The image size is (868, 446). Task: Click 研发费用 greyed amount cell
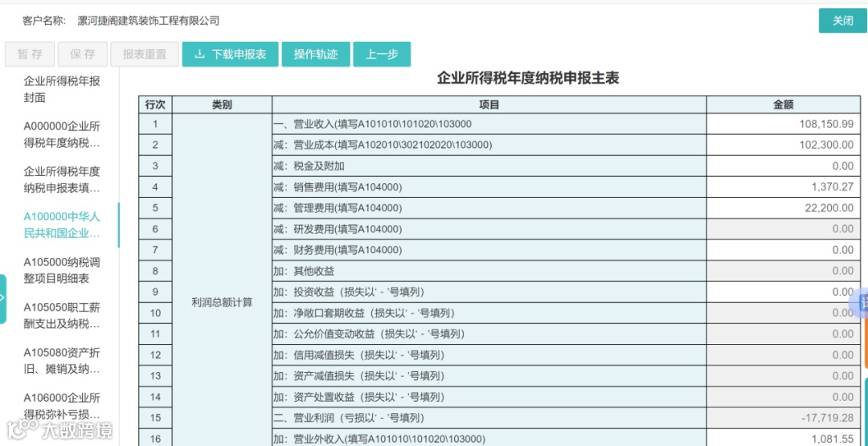coord(784,229)
